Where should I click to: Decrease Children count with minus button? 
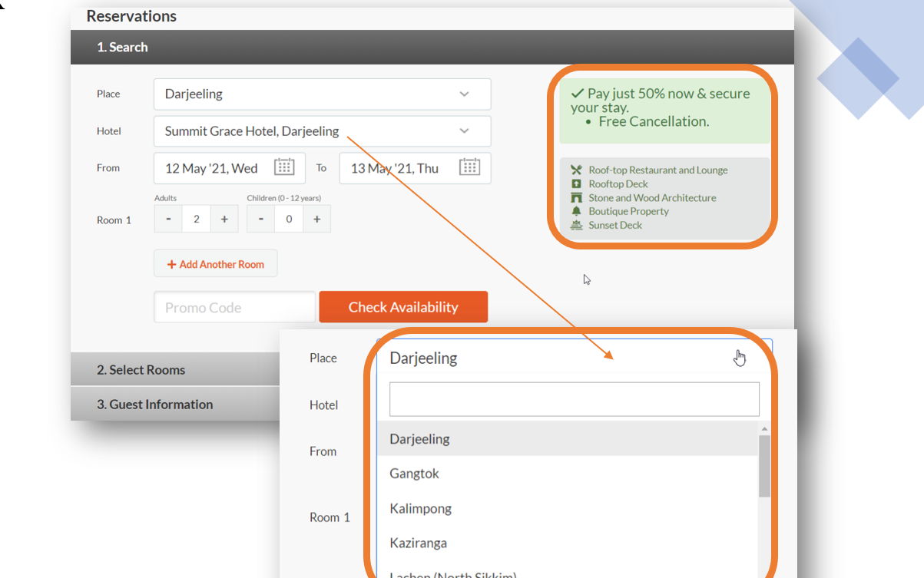click(x=261, y=219)
